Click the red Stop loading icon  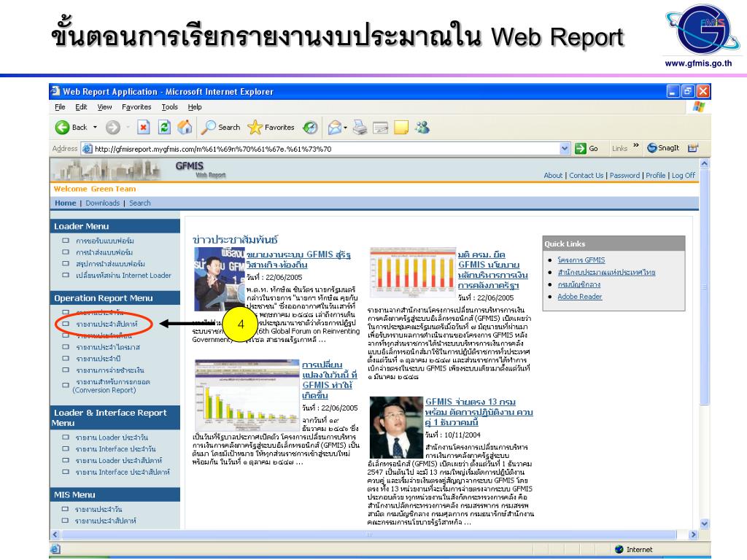[x=143, y=127]
